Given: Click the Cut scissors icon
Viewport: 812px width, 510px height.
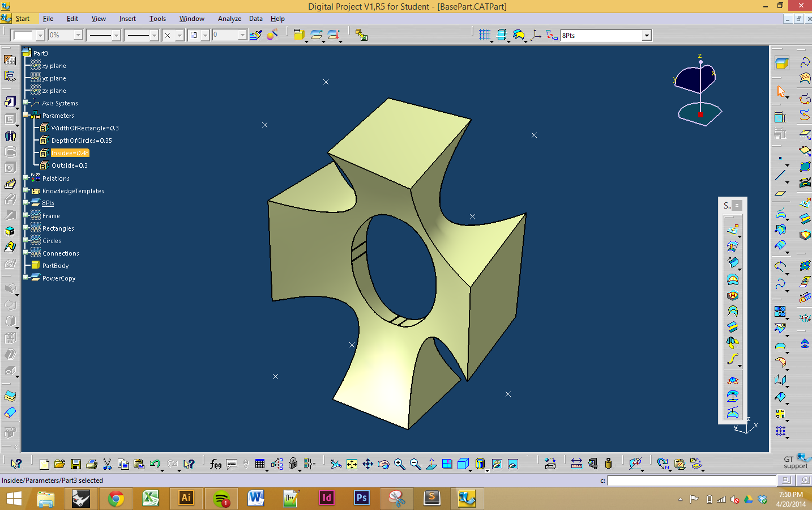Looking at the screenshot, I should coord(107,464).
